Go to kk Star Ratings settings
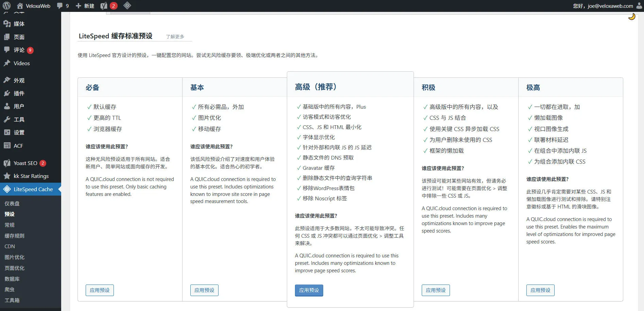The width and height of the screenshot is (644, 311). click(31, 176)
